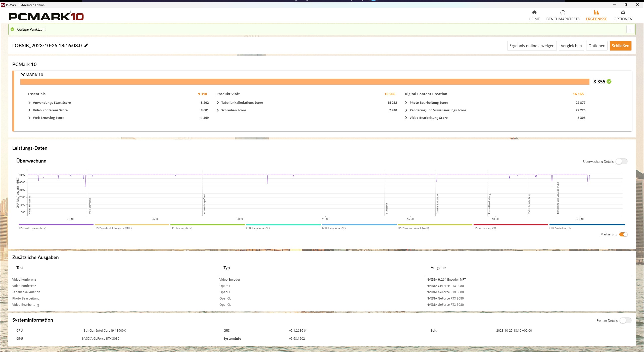This screenshot has height=352, width=644.
Task: Click the NVIDIA H.264 Encoder MFT entry
Action: tap(446, 279)
